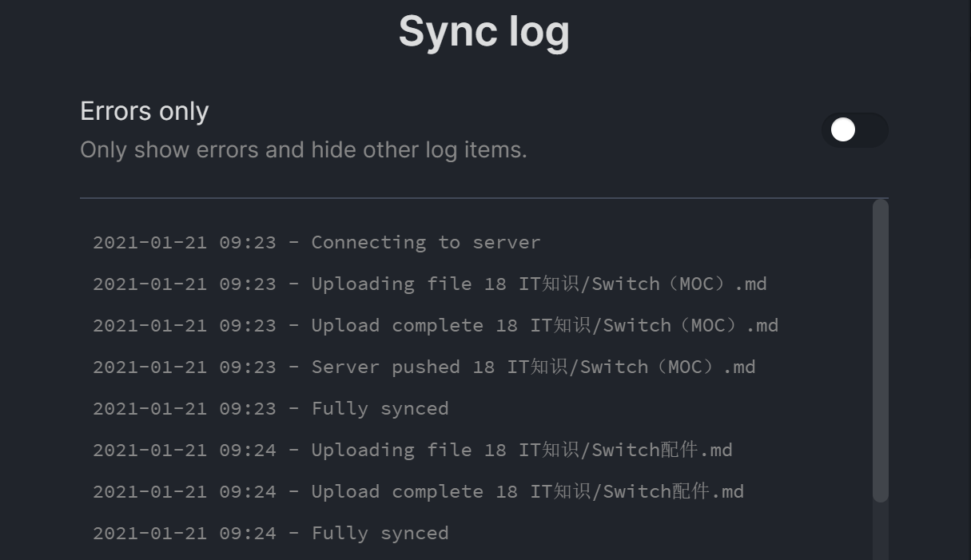Select the Upload complete Switch配件.md log line
The image size is (971, 560).
[418, 491]
